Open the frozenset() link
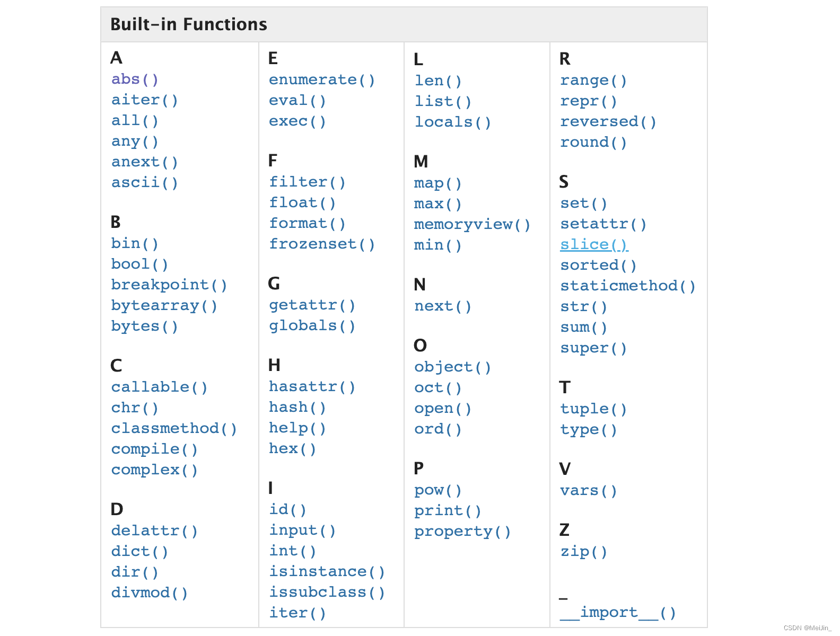Screen dimensions: 840x636 (321, 244)
